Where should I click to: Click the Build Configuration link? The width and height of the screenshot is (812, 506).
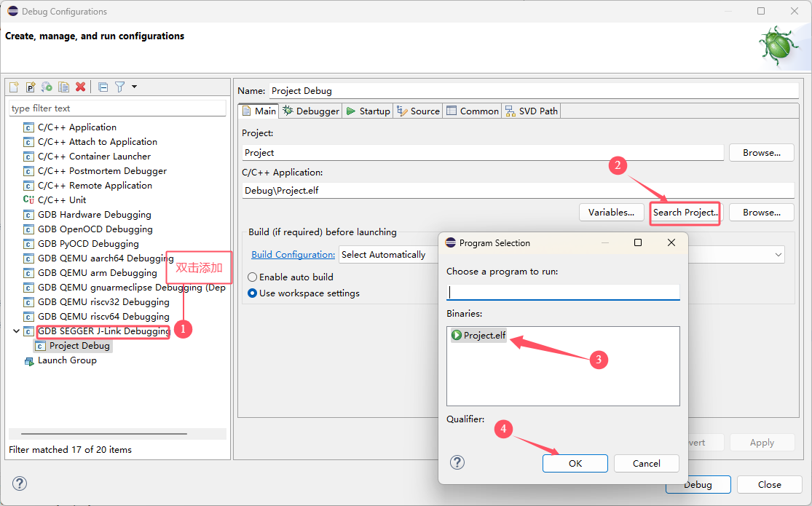click(293, 255)
